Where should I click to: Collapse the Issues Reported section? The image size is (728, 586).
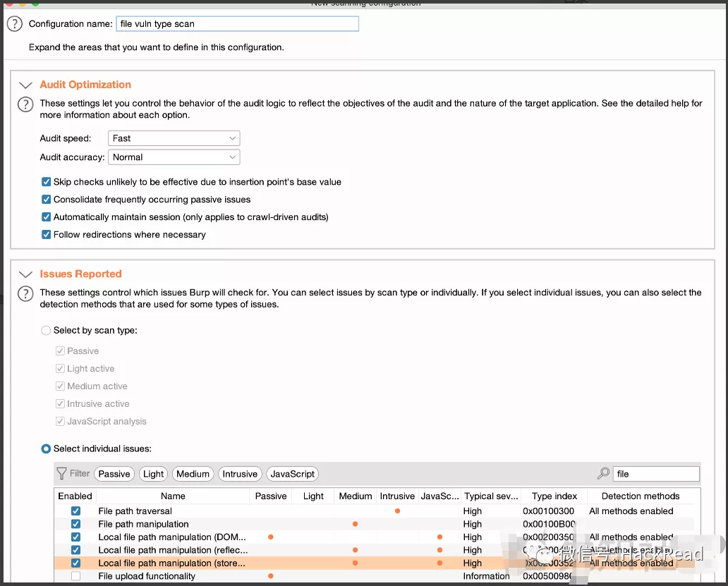click(x=25, y=274)
